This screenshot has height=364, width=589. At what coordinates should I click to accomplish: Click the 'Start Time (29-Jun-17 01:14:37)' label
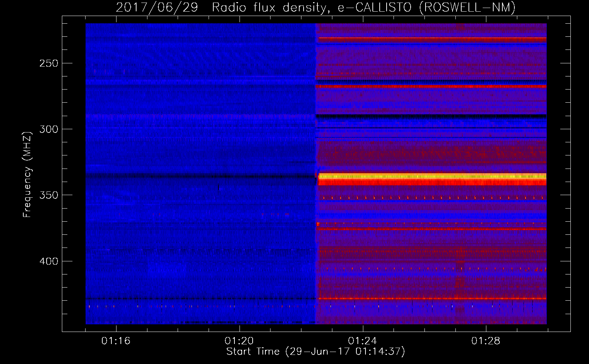click(x=316, y=352)
